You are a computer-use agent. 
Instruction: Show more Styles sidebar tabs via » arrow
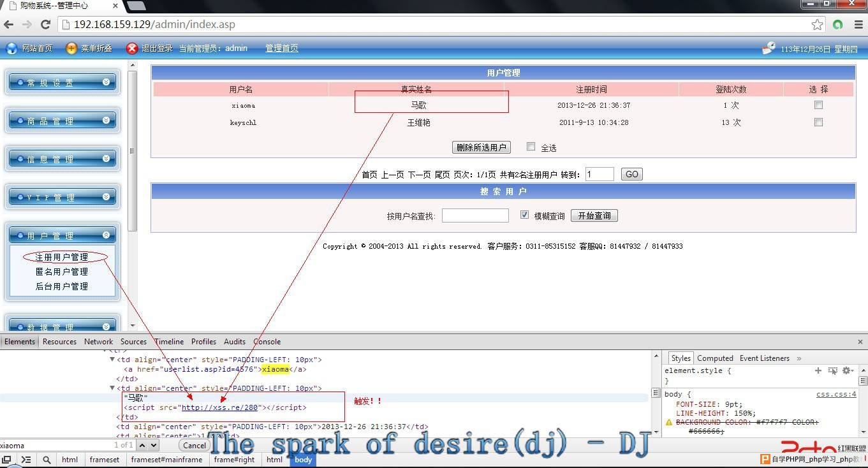pyautogui.click(x=799, y=358)
